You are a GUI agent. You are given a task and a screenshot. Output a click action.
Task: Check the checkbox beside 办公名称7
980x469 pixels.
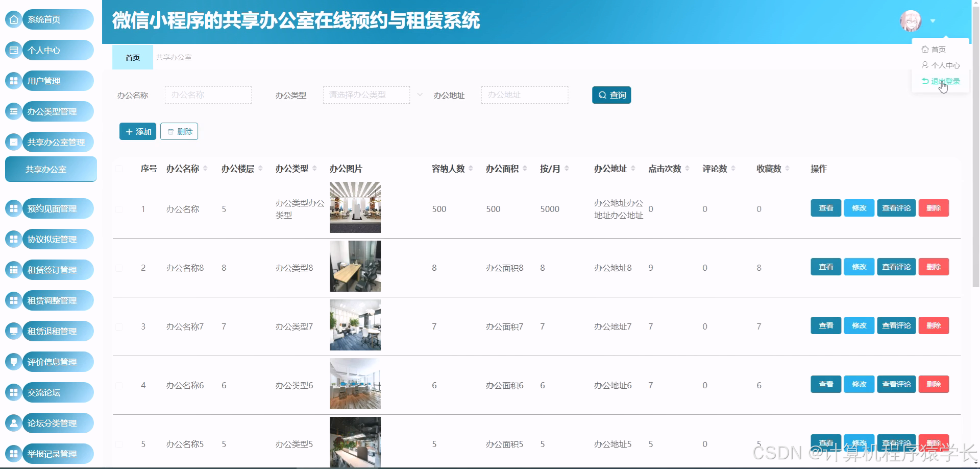(119, 325)
